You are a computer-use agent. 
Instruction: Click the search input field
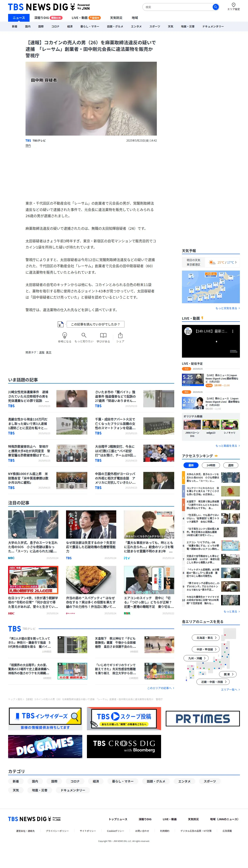pyautogui.click(x=178, y=7)
